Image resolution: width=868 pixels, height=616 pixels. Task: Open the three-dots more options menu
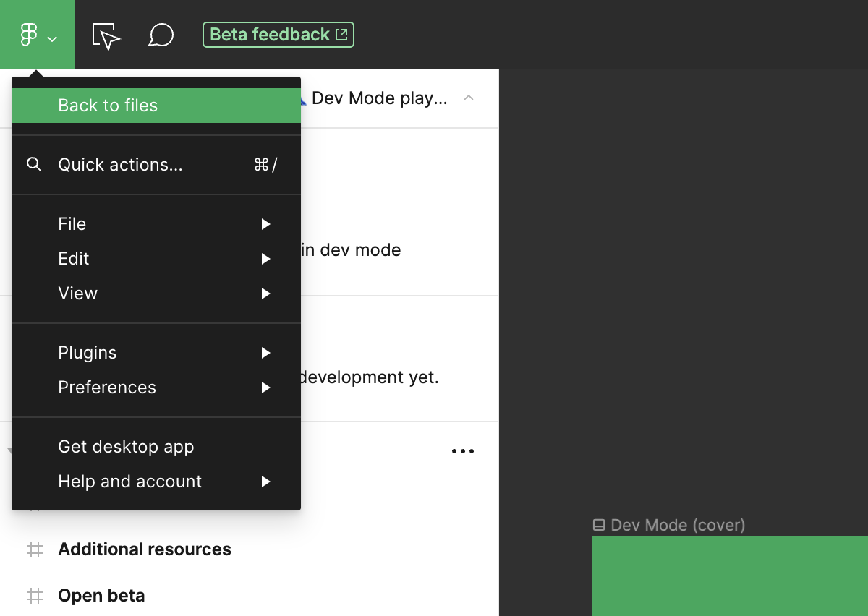463,451
